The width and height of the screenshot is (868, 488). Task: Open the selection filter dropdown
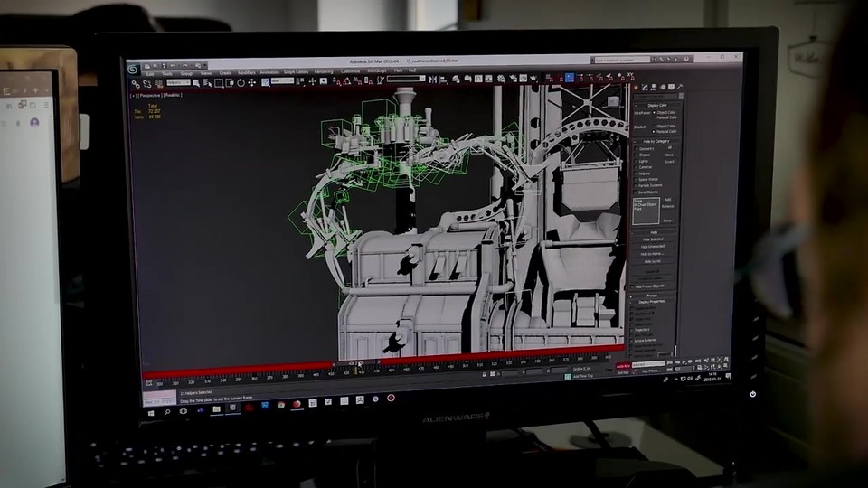179,82
